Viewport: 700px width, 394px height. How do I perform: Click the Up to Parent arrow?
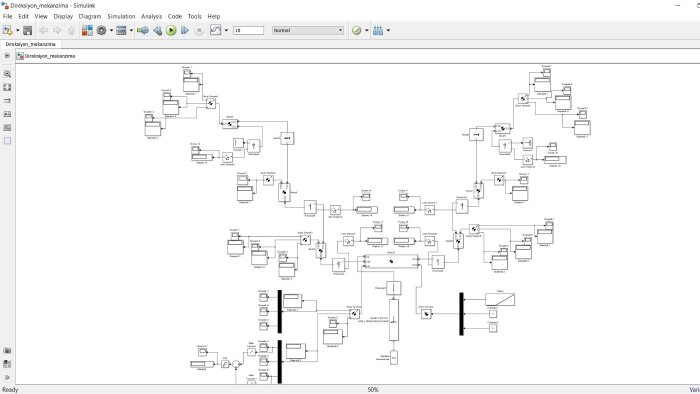tap(71, 30)
